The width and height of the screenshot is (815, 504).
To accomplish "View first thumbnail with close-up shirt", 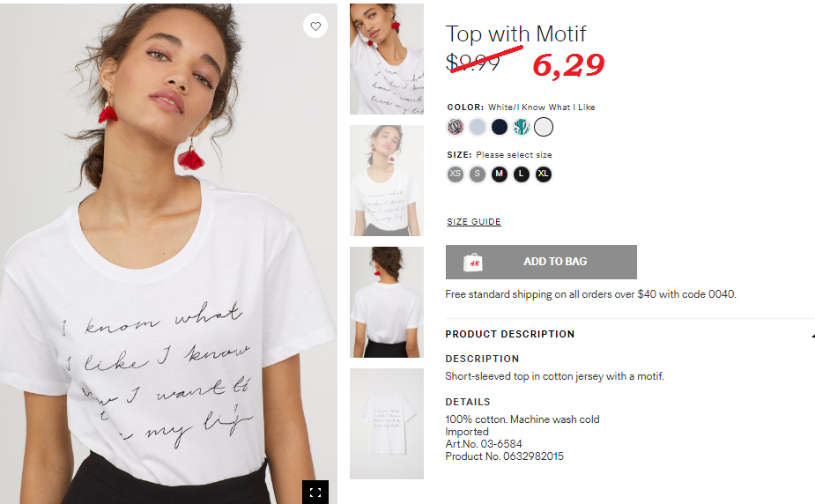I will (387, 59).
